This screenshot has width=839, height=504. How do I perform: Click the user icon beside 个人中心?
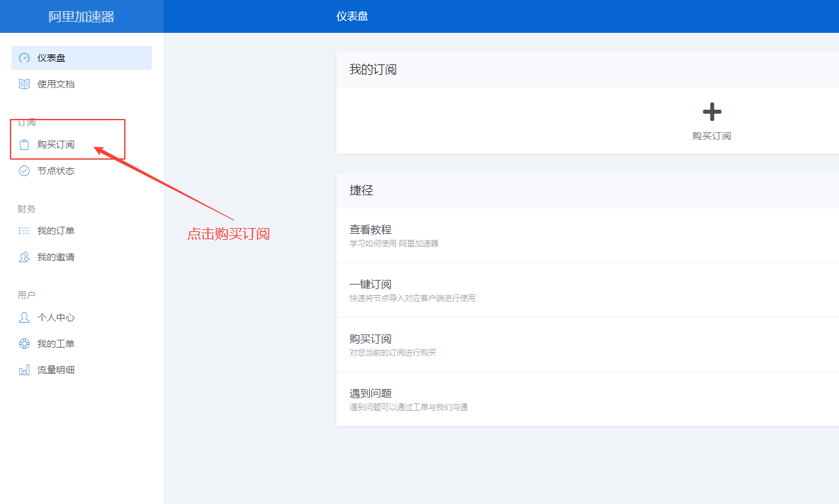tap(24, 317)
